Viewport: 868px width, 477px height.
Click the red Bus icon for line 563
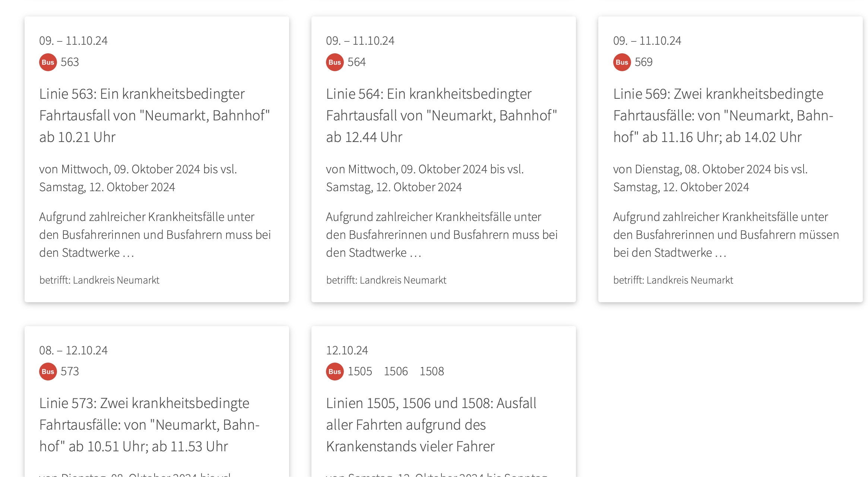point(48,62)
